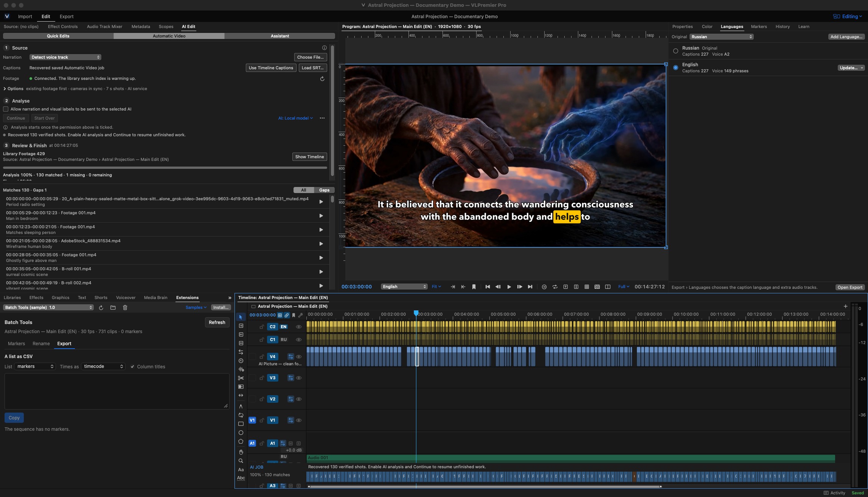
Task: Select the arrow Selection tool in timeline toolbar
Action: click(241, 317)
